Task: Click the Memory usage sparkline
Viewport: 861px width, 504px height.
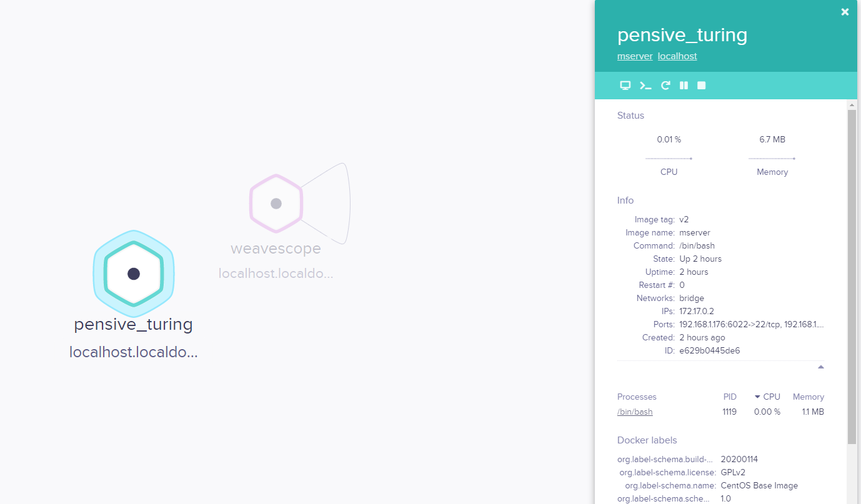Action: pyautogui.click(x=772, y=159)
